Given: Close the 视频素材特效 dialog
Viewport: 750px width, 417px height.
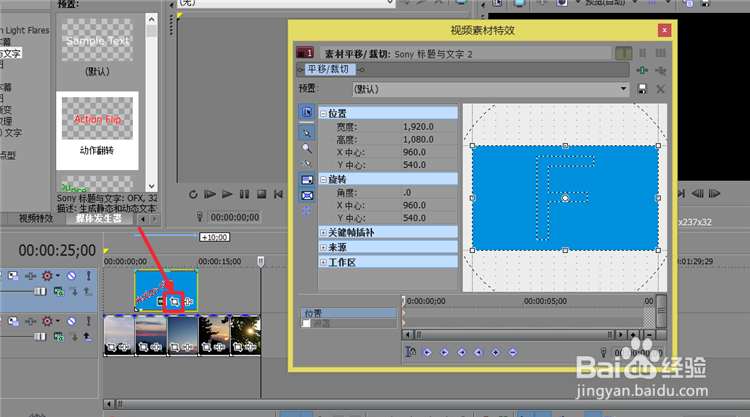Looking at the screenshot, I should [664, 31].
